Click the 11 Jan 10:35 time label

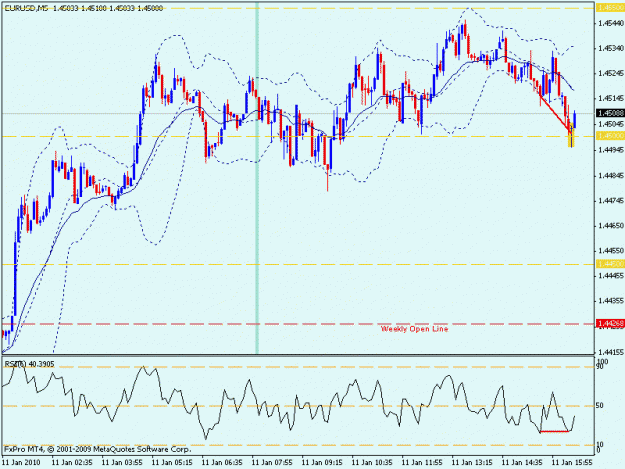(372, 462)
